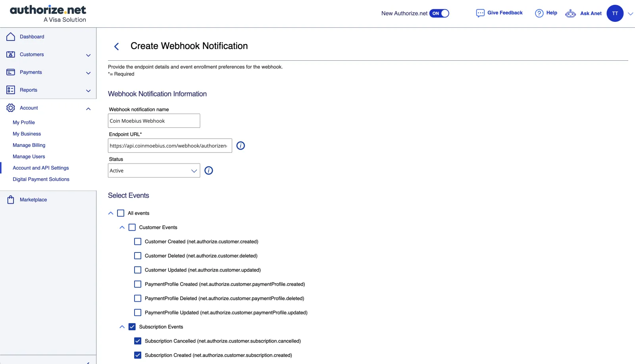The image size is (635, 364).
Task: Click the Ask Anet link
Action: coord(591,13)
